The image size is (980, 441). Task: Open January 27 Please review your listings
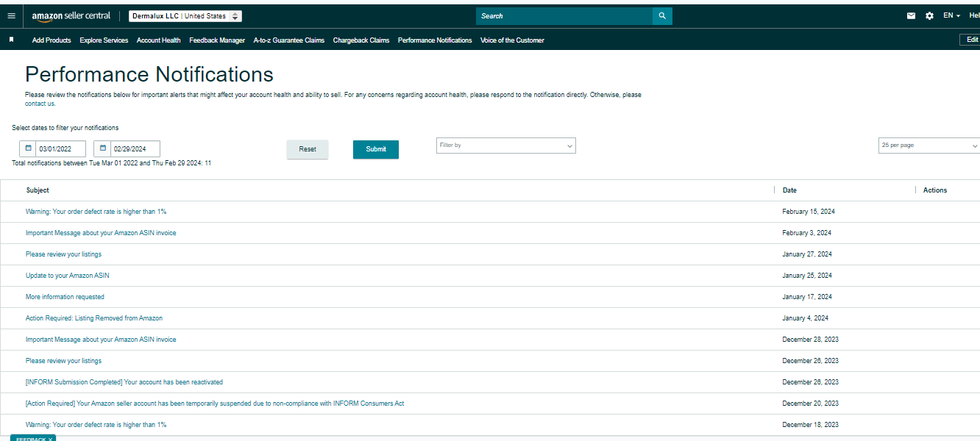click(63, 254)
